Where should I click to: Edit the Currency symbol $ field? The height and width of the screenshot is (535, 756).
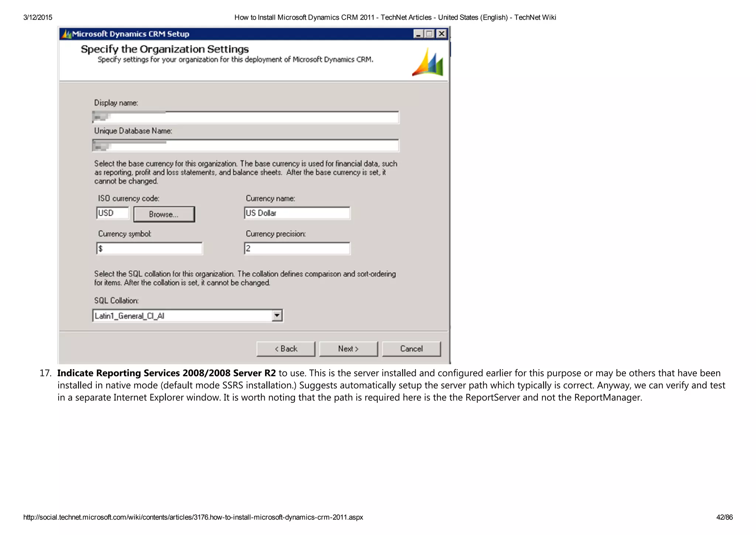tap(149, 248)
